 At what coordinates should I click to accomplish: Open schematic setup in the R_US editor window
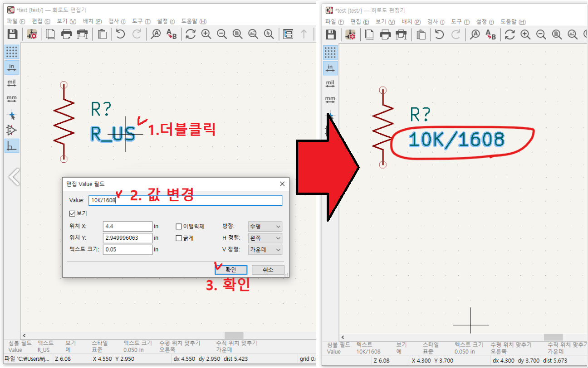(x=32, y=34)
